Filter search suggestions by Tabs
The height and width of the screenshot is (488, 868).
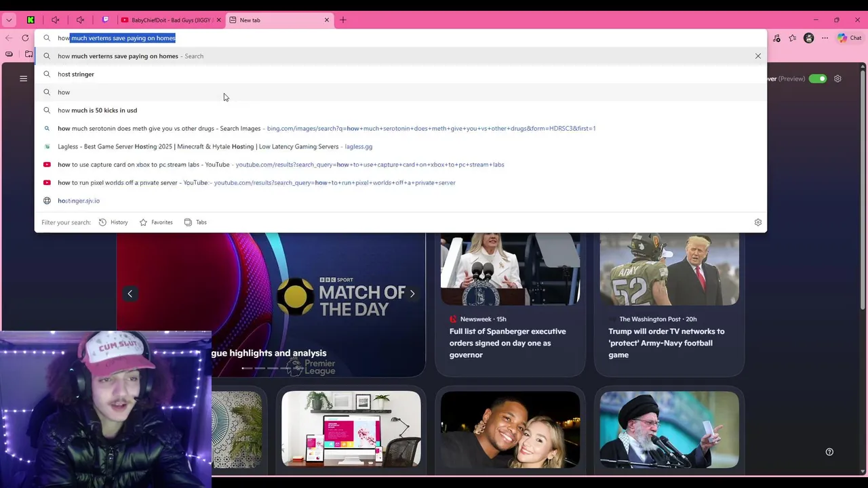tap(195, 222)
